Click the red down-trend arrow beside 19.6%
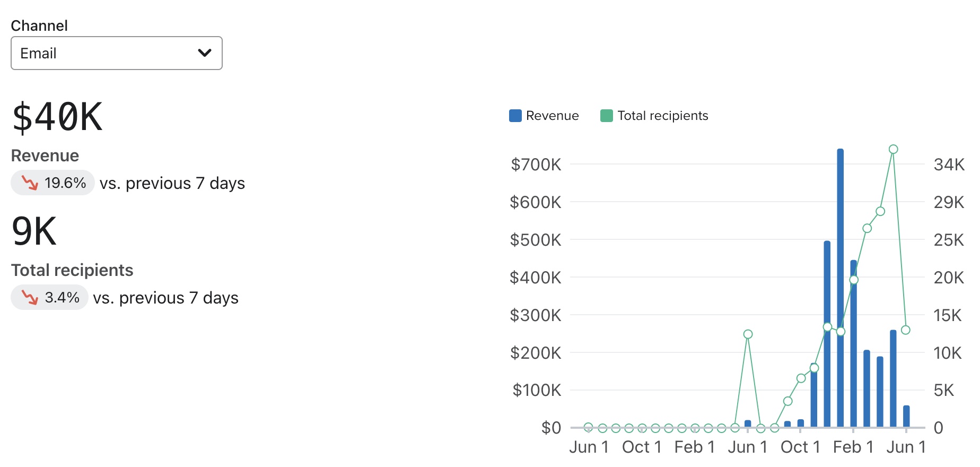980x467 pixels. 30,183
